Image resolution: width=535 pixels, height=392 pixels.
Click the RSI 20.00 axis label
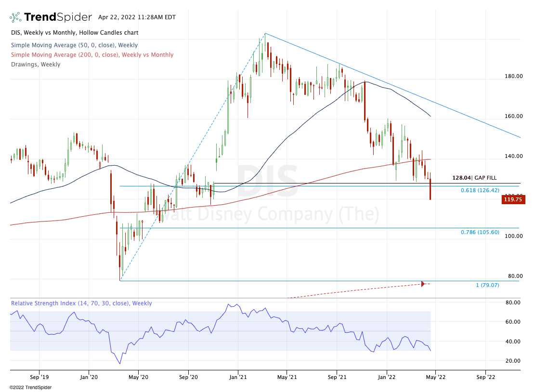[x=513, y=361]
